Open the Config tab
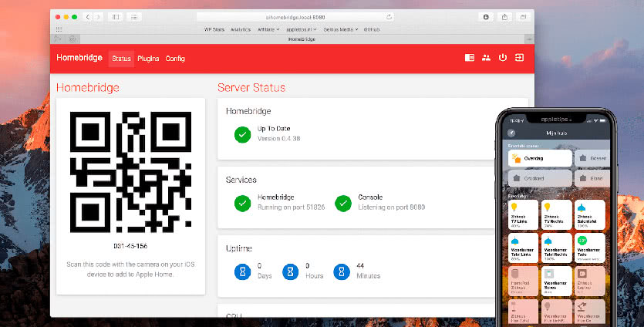Image resolution: width=644 pixels, height=327 pixels. point(175,58)
